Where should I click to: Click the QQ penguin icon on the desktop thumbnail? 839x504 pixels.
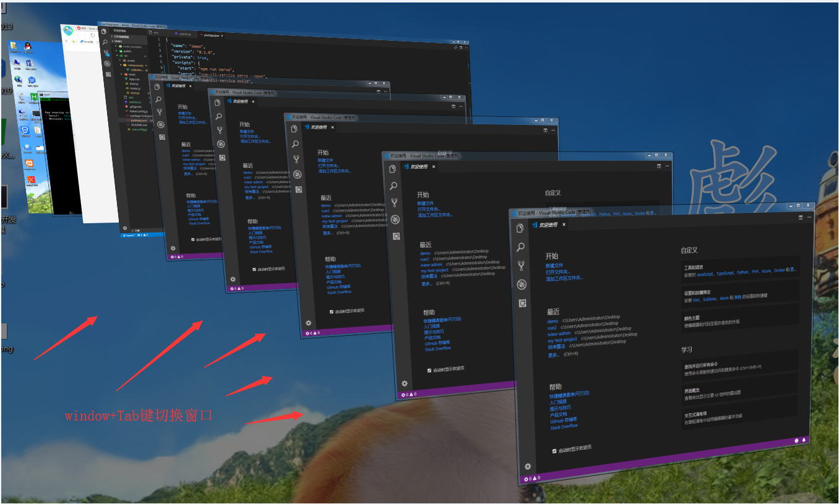point(27,48)
